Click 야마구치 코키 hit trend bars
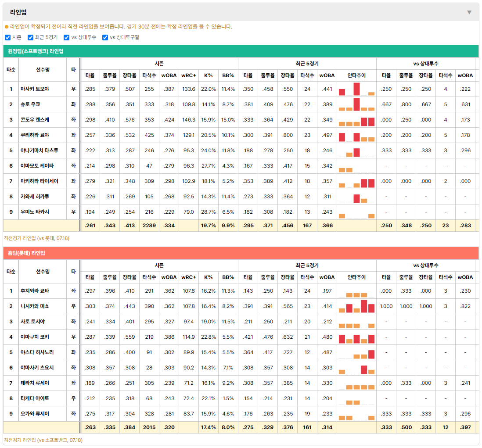The height and width of the screenshot is (448, 482). click(x=356, y=337)
